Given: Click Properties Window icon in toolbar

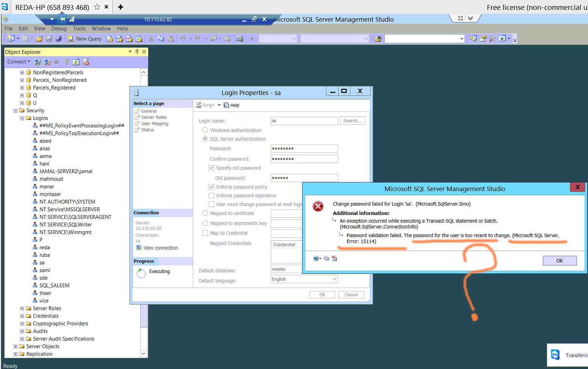Looking at the screenshot, I should 483,39.
